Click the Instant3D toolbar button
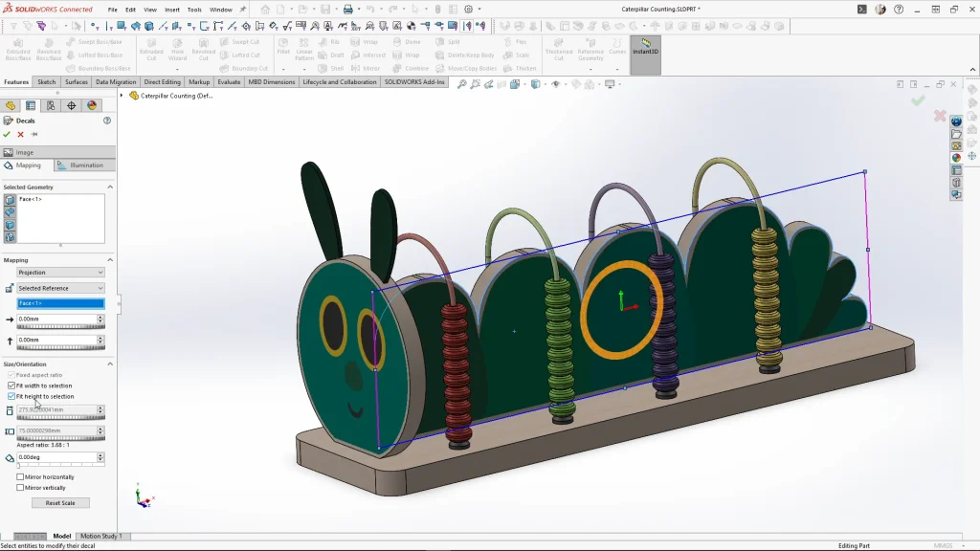980x551 pixels. 645,48
